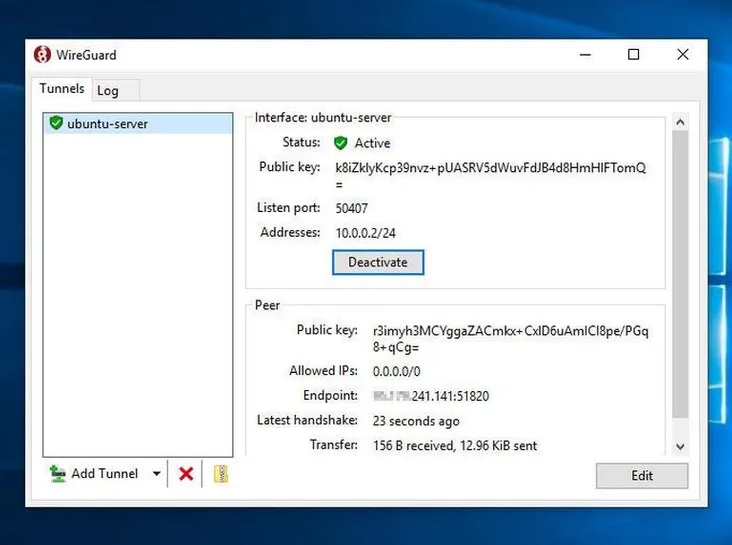Click the interface public key value
Image resolution: width=732 pixels, height=545 pixels.
pos(491,176)
